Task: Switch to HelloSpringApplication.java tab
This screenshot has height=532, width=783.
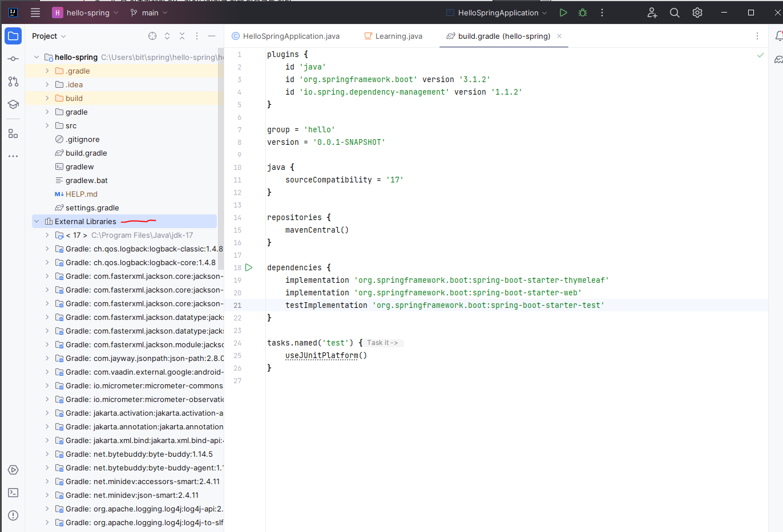Action: pos(285,36)
